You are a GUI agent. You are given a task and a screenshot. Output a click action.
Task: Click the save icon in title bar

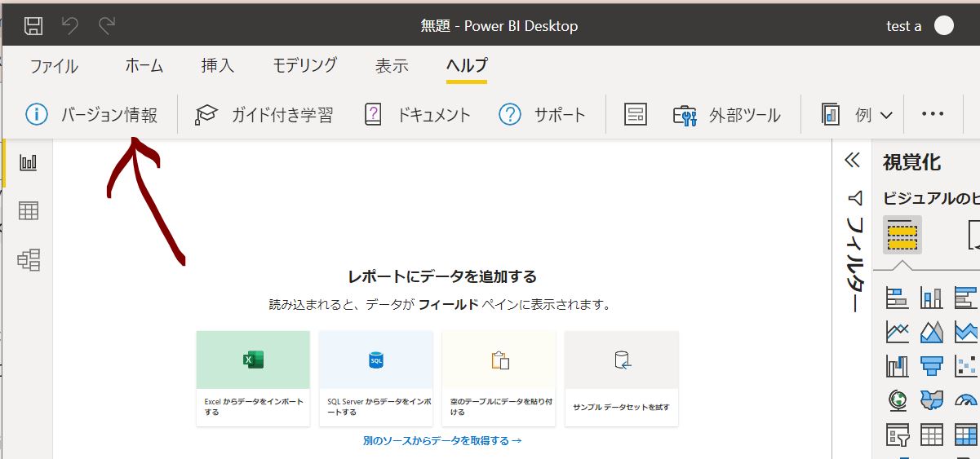(33, 26)
